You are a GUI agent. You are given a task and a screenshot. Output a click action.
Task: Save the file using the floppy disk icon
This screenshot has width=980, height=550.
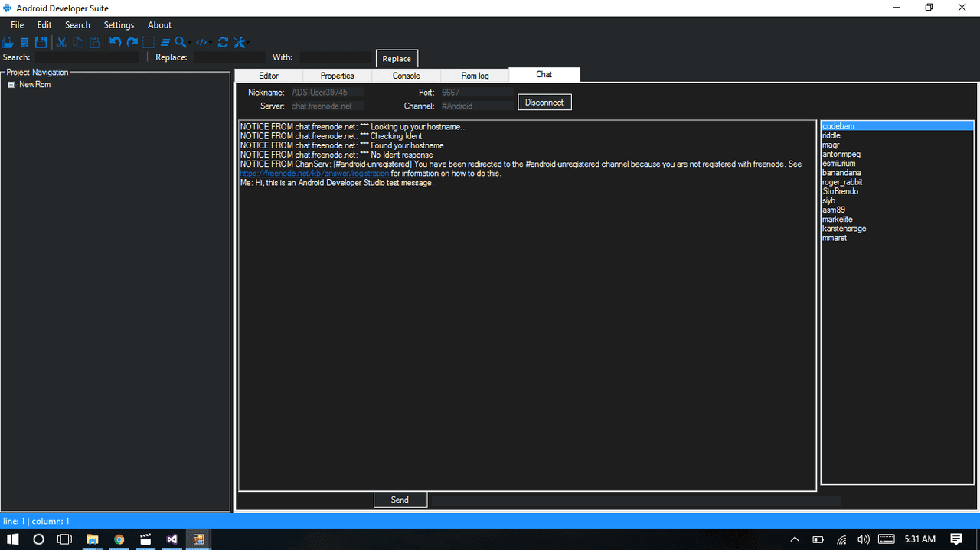[41, 43]
